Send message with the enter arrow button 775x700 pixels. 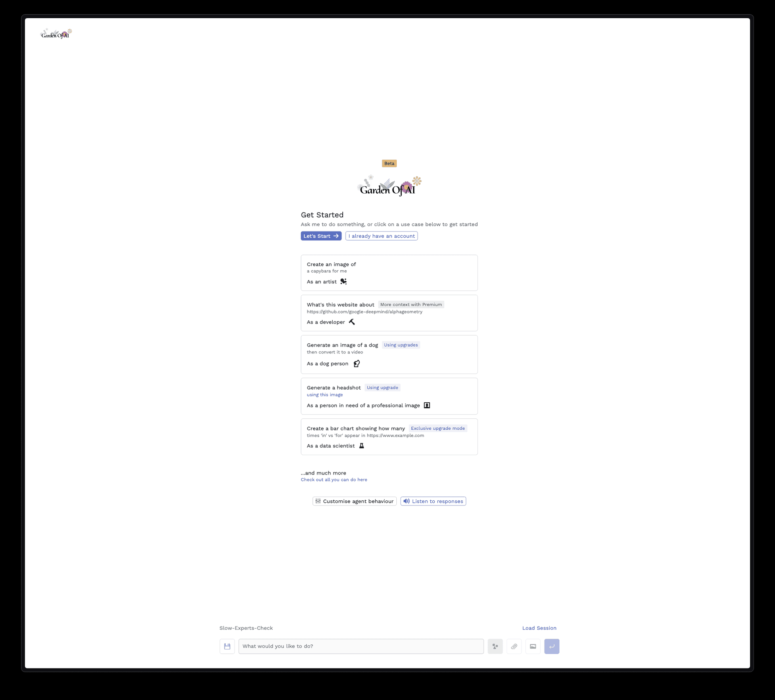552,646
